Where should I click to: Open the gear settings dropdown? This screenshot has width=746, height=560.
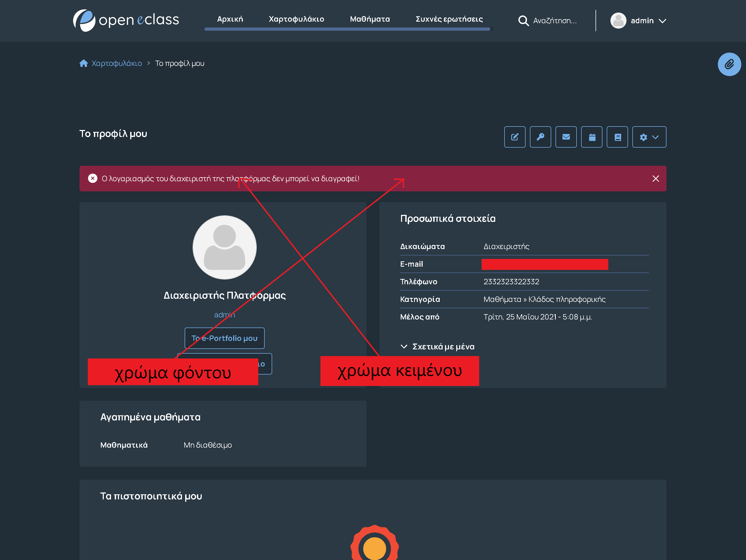pyautogui.click(x=649, y=137)
